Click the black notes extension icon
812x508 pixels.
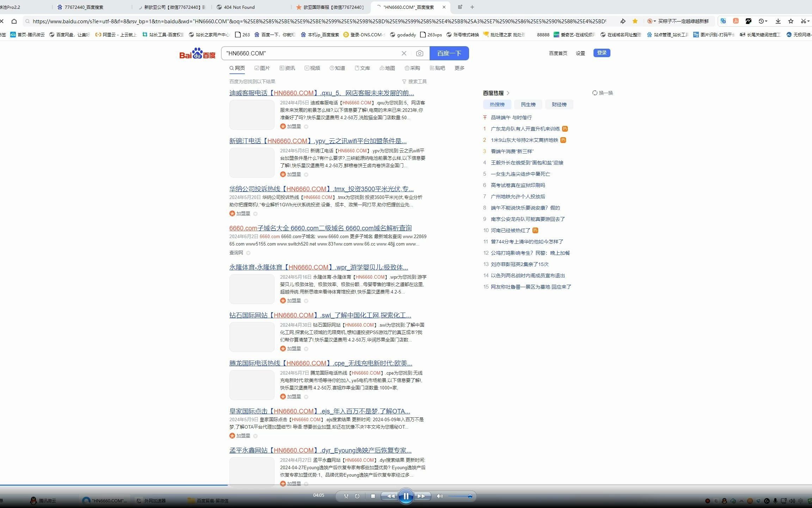pos(748,21)
